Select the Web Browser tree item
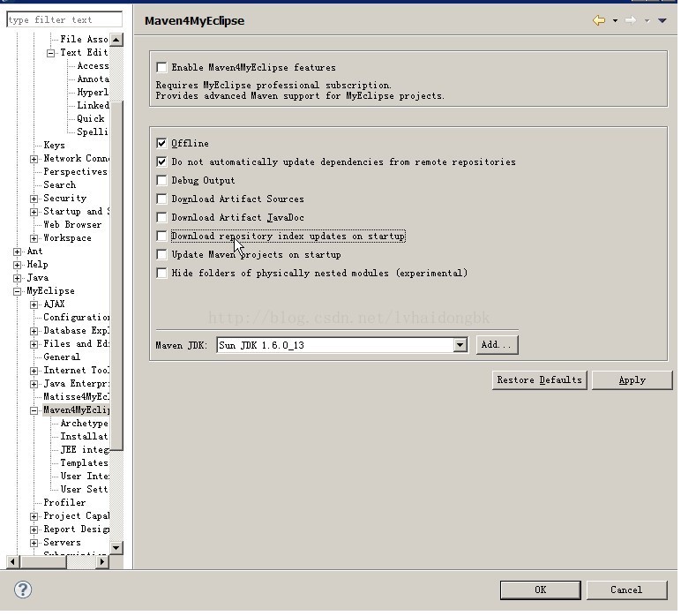Image resolution: width=681 pixels, height=616 pixels. pos(72,224)
